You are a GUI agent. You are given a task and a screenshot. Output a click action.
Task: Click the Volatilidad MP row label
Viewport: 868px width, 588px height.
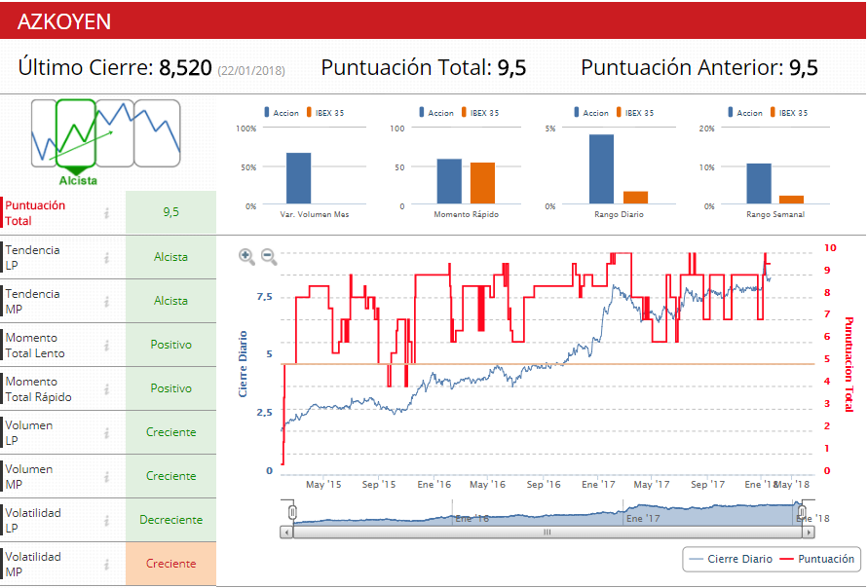tap(33, 565)
